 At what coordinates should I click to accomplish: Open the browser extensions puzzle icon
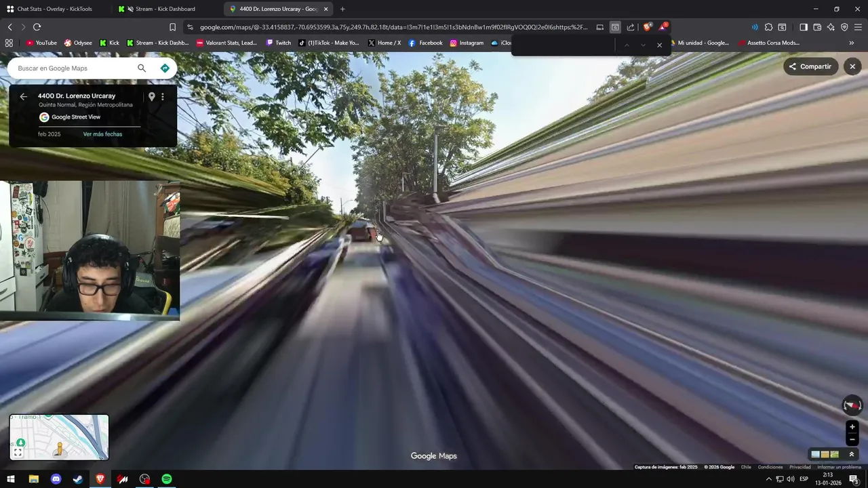768,27
